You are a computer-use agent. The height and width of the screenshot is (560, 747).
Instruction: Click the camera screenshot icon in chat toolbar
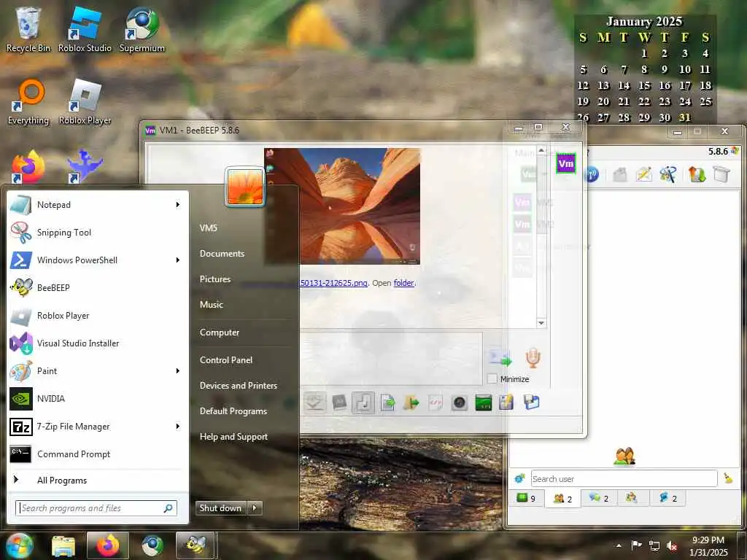click(460, 402)
